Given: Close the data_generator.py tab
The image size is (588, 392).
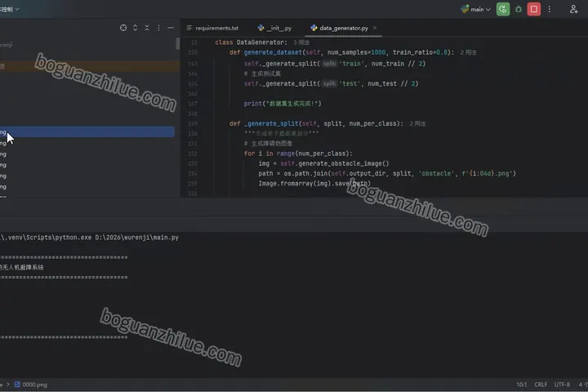Looking at the screenshot, I should pos(375,28).
